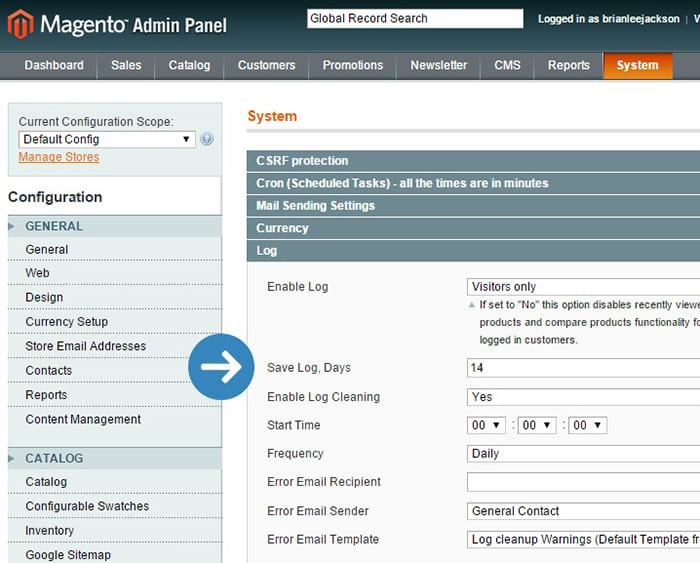This screenshot has height=563, width=700.
Task: Click the CATALOG section triangle icon
Action: [x=12, y=459]
